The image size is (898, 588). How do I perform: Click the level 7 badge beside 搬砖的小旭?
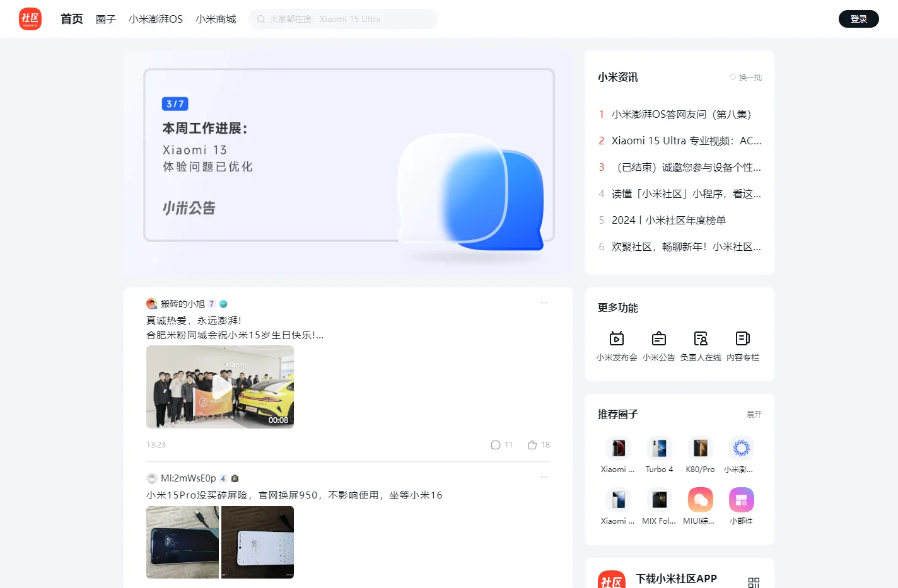[x=212, y=304]
